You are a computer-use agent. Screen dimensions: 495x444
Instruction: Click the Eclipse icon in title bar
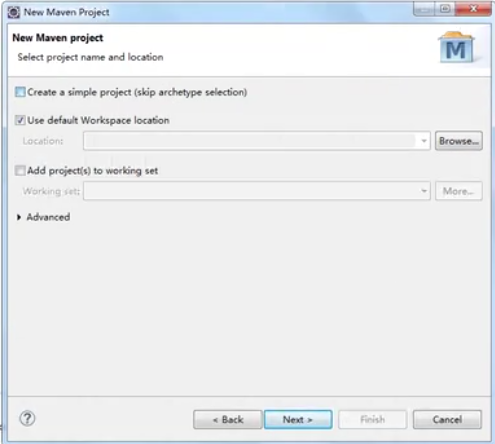(x=14, y=12)
